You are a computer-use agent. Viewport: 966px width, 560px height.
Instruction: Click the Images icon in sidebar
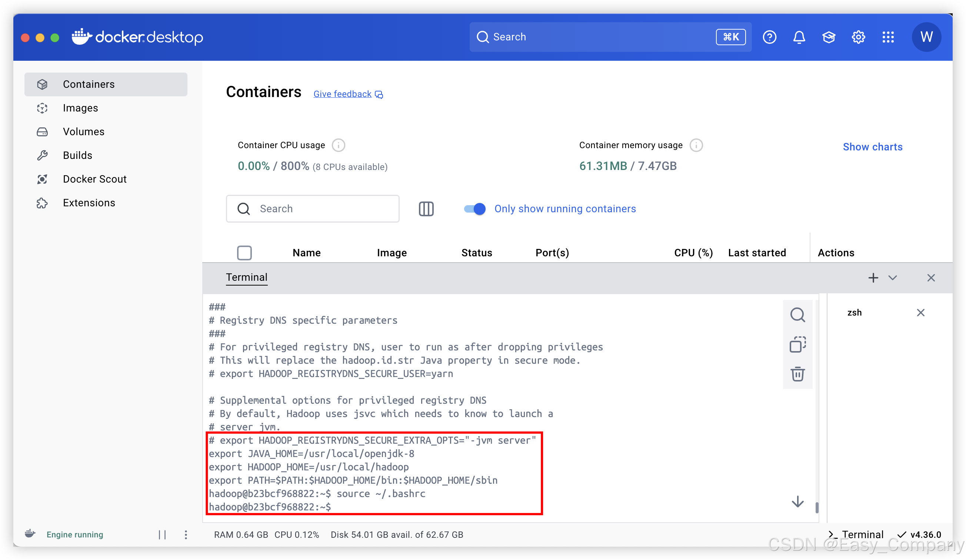42,108
